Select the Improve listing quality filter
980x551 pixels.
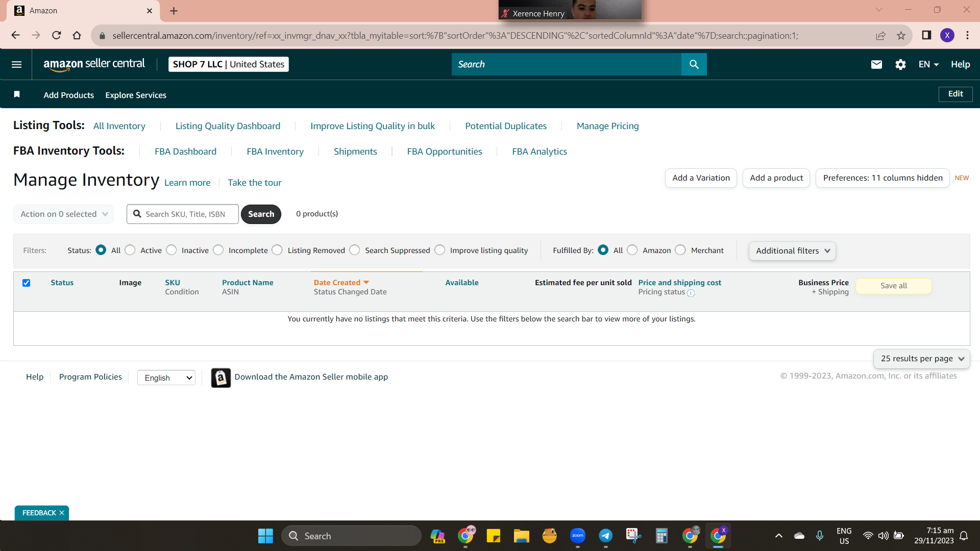(440, 250)
